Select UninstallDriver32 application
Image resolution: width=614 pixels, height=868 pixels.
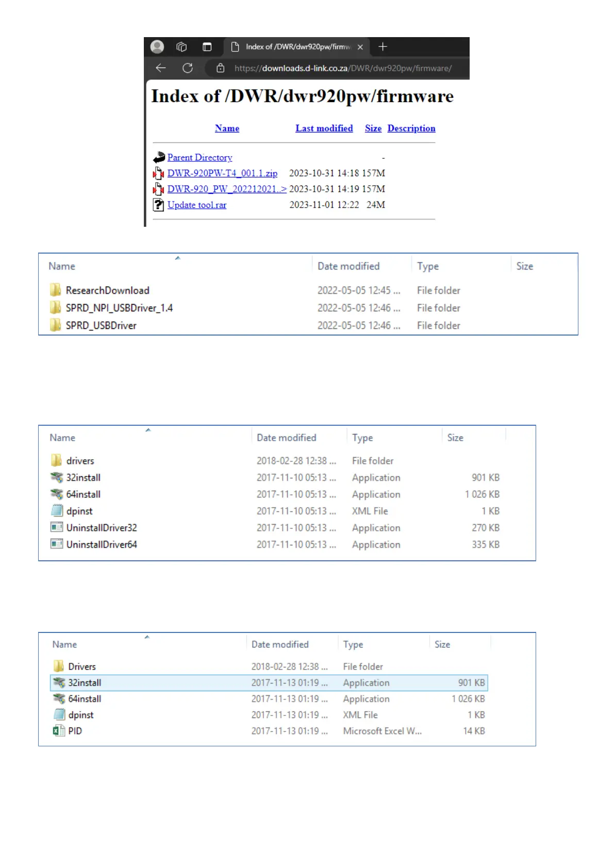[102, 528]
